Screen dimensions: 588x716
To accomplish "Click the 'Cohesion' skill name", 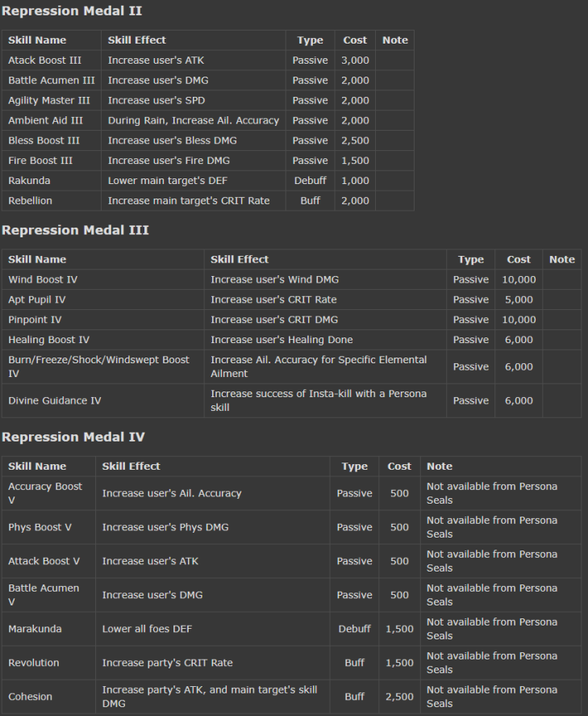I will 30,697.
